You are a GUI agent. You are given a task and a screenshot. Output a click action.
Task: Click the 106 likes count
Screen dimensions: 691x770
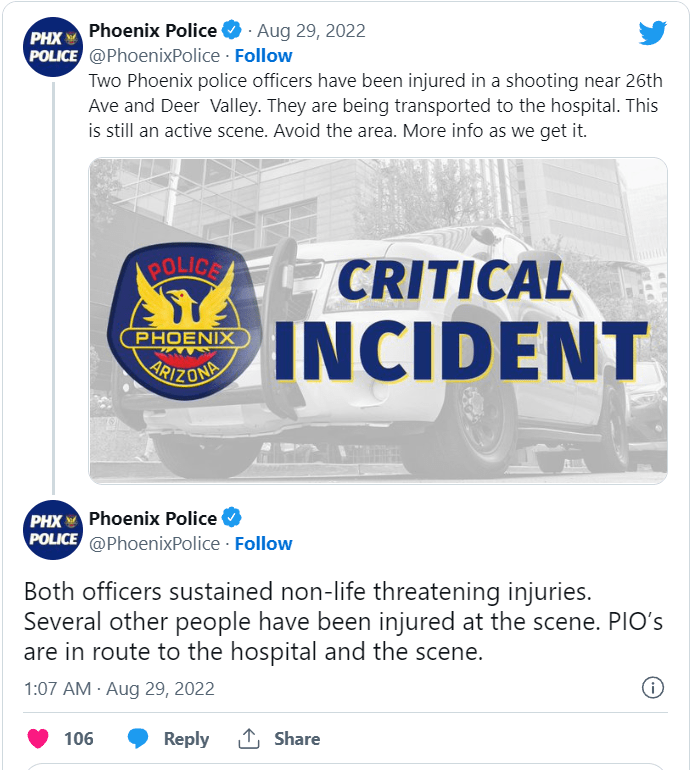79,739
